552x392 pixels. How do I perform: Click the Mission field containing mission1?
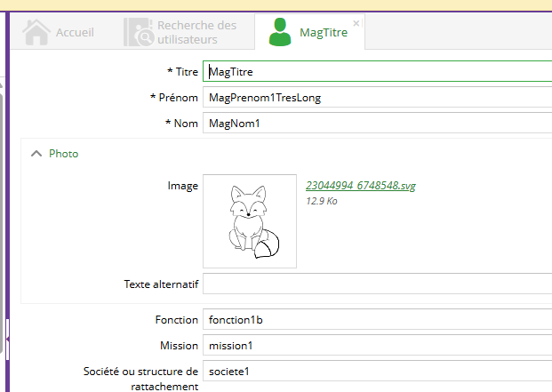(x=377, y=345)
